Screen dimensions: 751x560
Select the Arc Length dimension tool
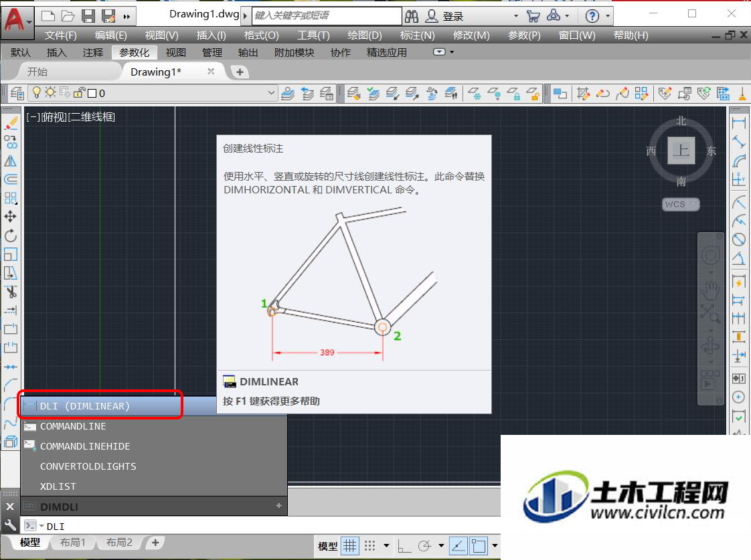(x=739, y=161)
